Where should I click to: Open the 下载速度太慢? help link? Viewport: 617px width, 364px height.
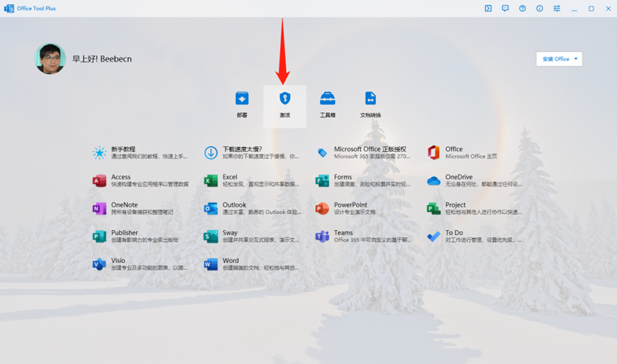[x=242, y=149]
